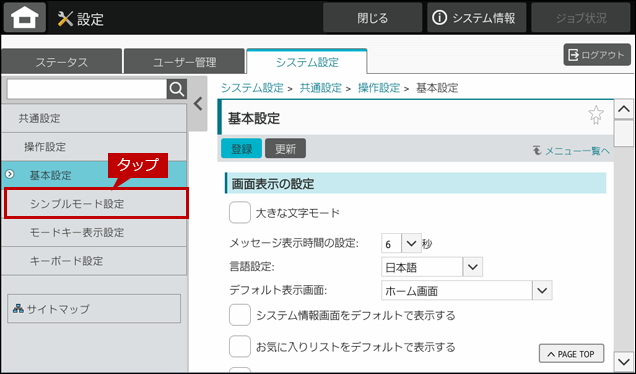The image size is (636, 374).
Task: Click the scroll up arrow button
Action: pyautogui.click(x=624, y=109)
